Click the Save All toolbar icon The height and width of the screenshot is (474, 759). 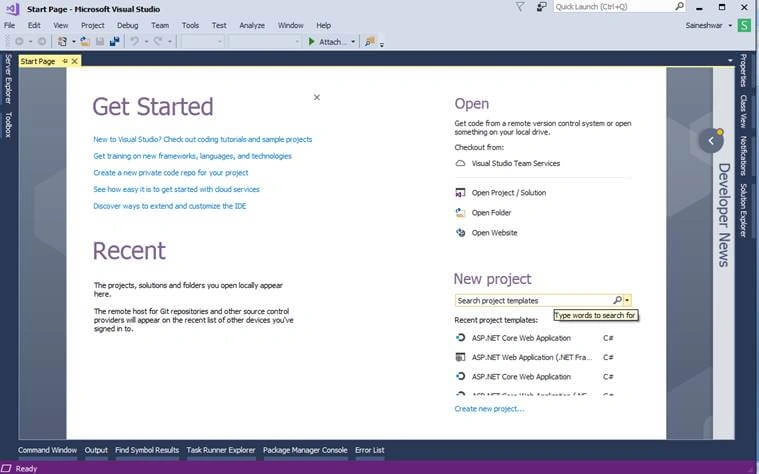[x=115, y=42]
